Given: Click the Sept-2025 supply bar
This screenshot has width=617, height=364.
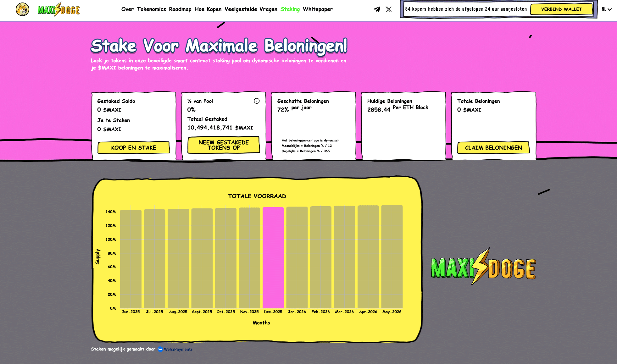Looking at the screenshot, I should (x=202, y=258).
